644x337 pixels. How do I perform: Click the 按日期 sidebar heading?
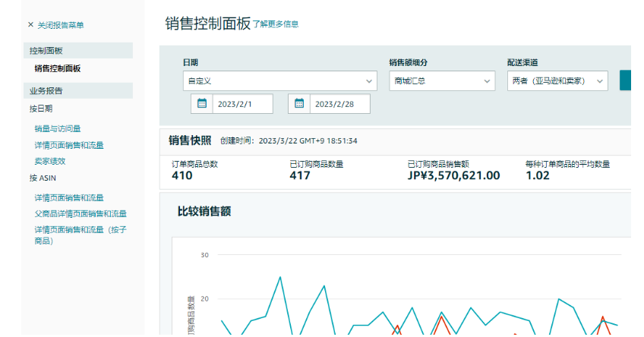[x=41, y=109]
